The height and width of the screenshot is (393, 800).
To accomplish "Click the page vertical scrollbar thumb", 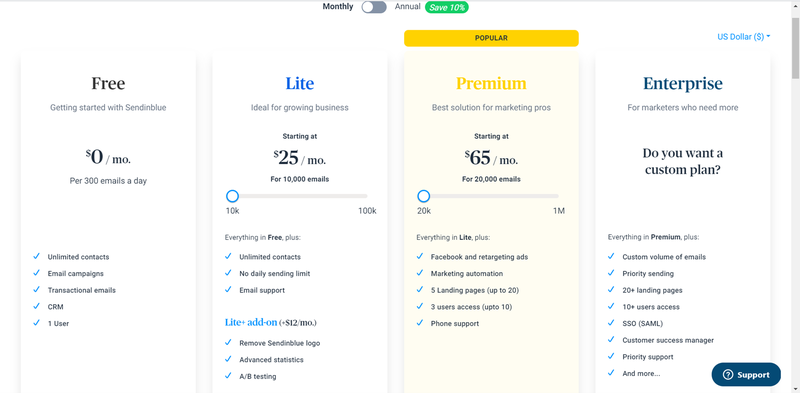I will [795, 47].
